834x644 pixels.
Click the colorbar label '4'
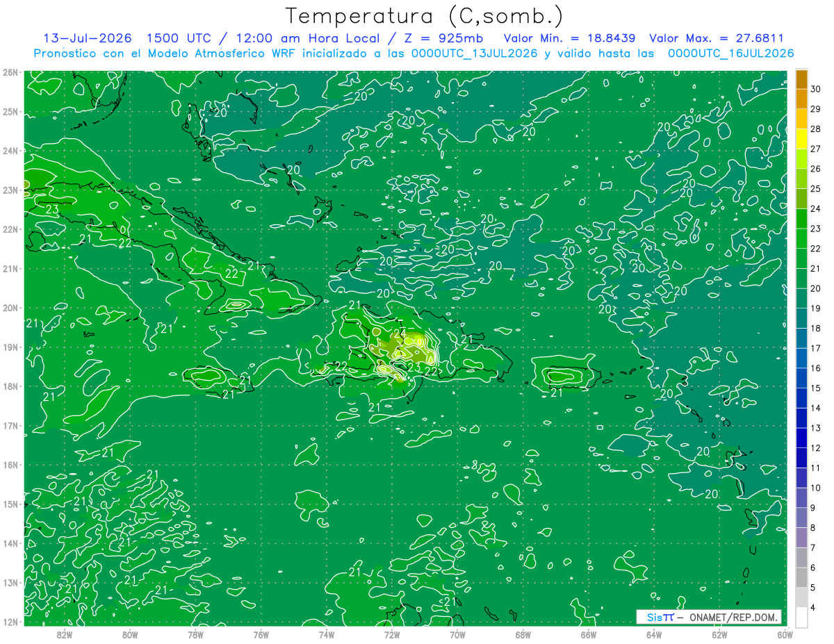point(814,608)
